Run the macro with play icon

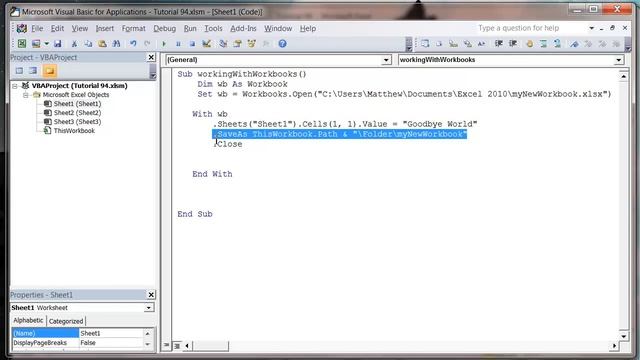point(164,44)
